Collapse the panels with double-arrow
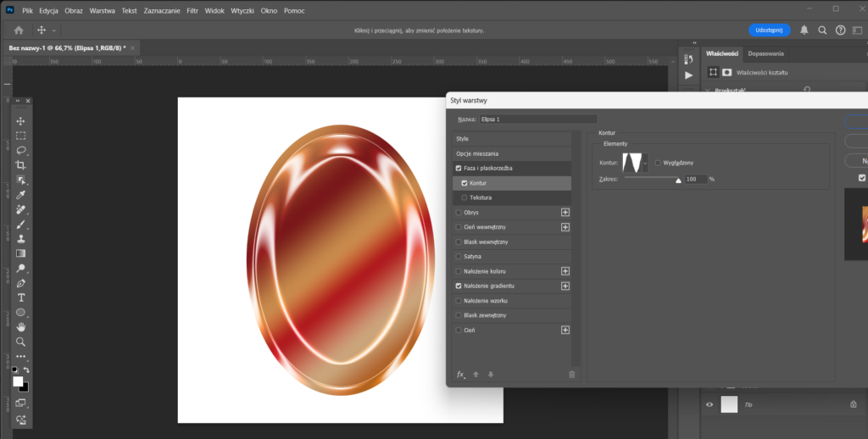 click(694, 43)
